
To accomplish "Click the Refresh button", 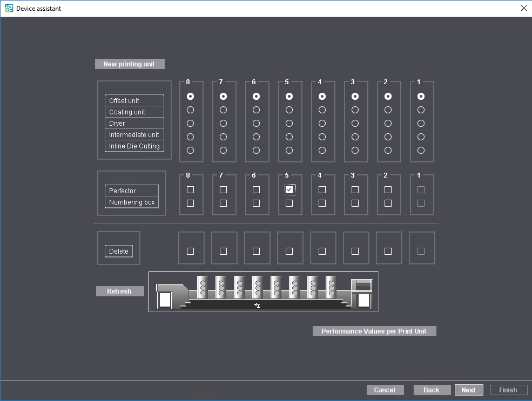I will pyautogui.click(x=120, y=291).
